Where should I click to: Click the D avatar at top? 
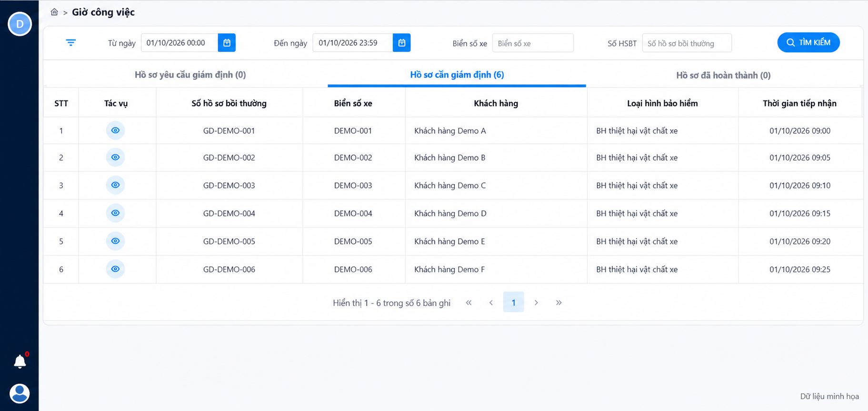(x=20, y=24)
